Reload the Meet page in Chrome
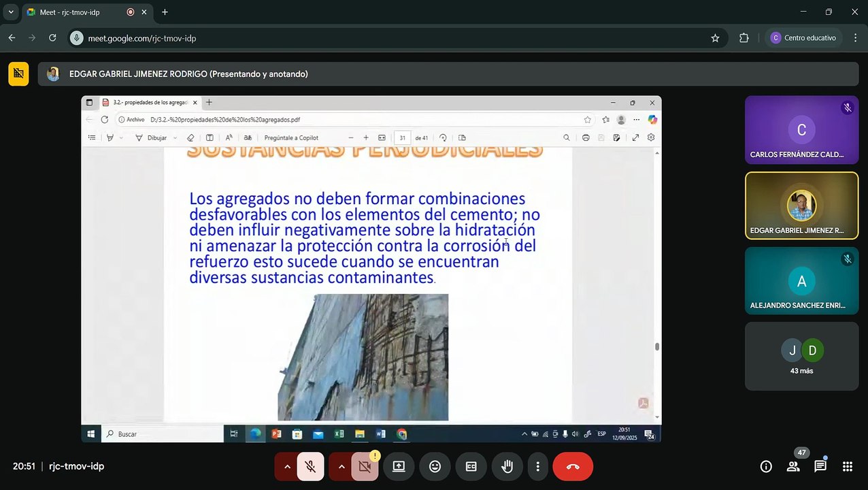 pos(52,38)
